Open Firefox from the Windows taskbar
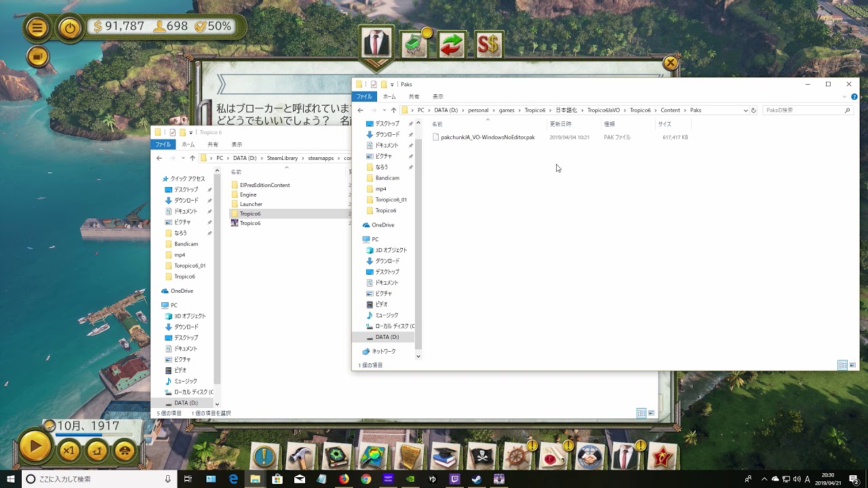 point(344,479)
